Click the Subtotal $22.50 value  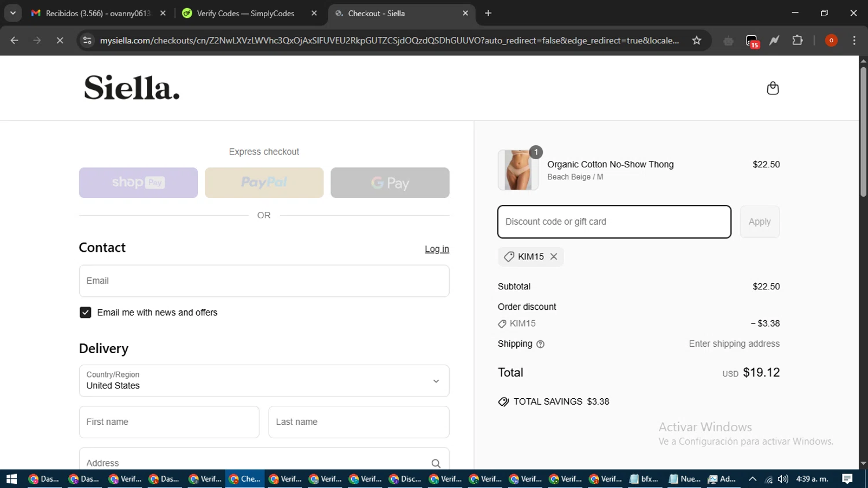tap(766, 287)
